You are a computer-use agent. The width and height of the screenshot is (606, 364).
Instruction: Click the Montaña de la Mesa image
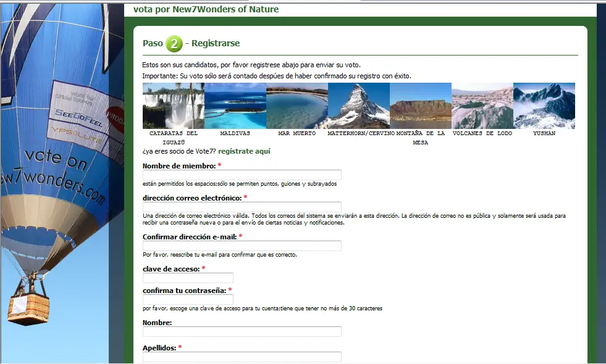tap(421, 105)
